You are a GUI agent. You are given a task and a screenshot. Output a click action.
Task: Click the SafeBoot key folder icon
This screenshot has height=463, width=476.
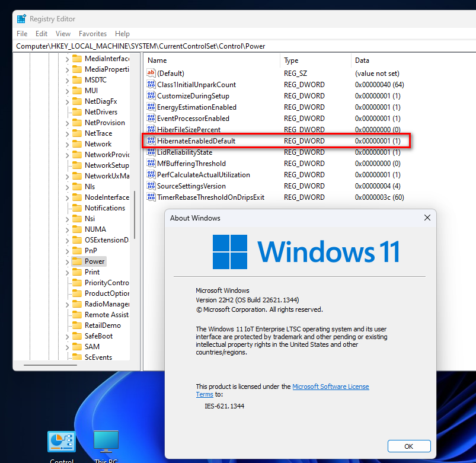click(x=77, y=336)
